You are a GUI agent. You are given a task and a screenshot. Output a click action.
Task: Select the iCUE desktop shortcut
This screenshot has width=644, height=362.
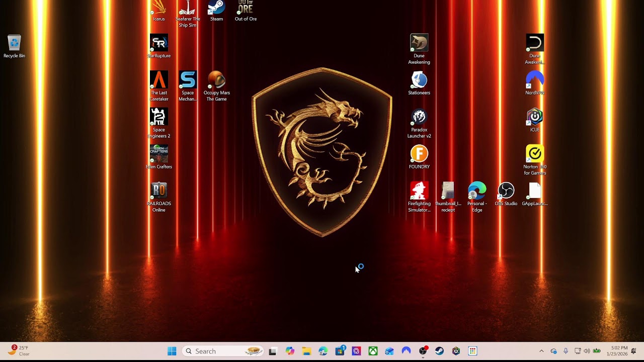point(535,121)
